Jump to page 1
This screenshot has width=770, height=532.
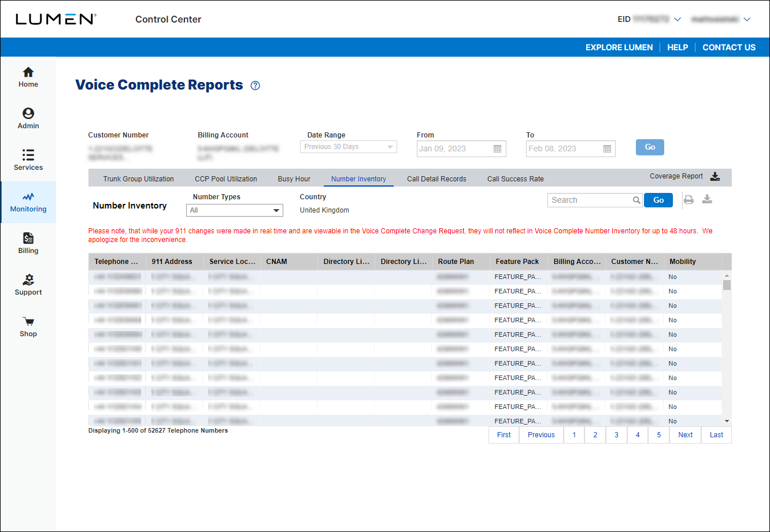[574, 435]
